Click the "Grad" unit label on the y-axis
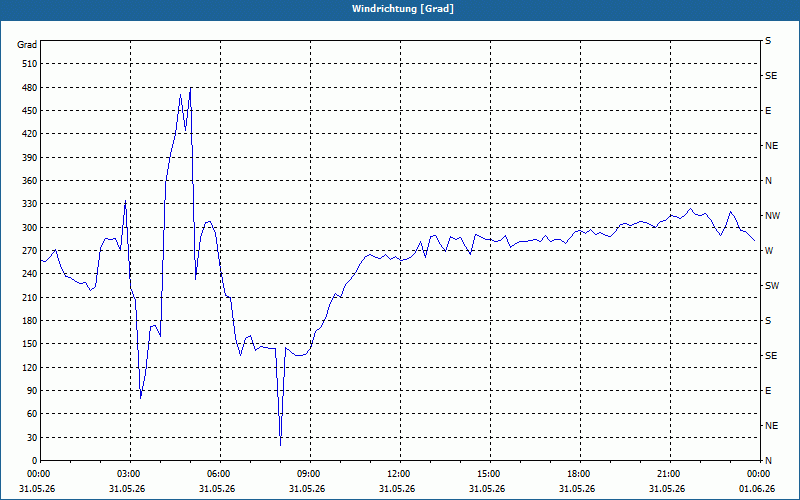800x500 pixels. 27,45
